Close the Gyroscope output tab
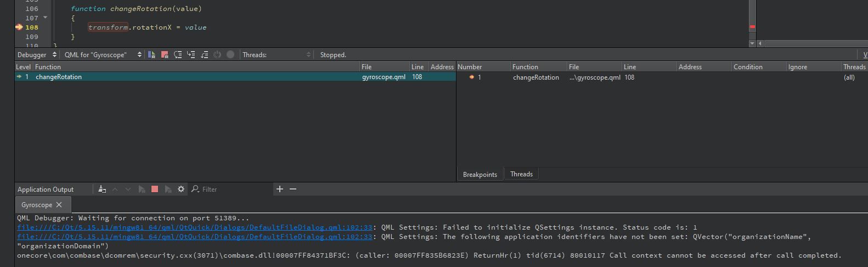 click(59, 205)
